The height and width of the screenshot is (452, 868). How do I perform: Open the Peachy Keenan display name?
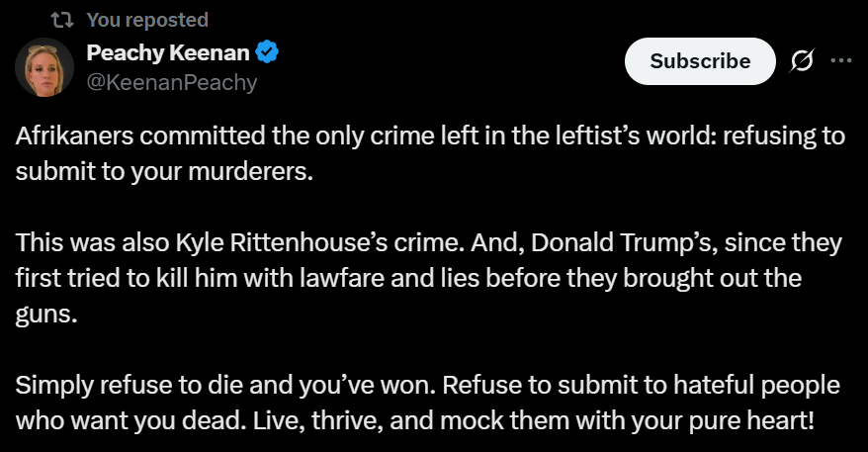click(168, 52)
